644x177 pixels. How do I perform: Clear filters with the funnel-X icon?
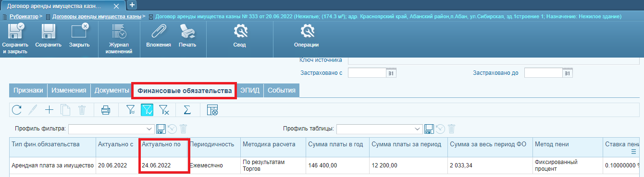[x=164, y=110]
